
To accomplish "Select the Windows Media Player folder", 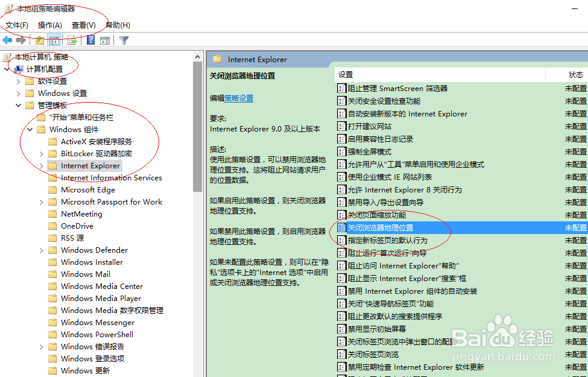I will pyautogui.click(x=101, y=299).
